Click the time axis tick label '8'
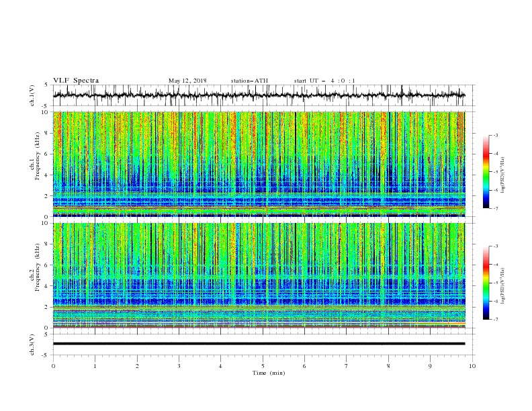Viewport: 532px width, 411px height. [x=388, y=366]
